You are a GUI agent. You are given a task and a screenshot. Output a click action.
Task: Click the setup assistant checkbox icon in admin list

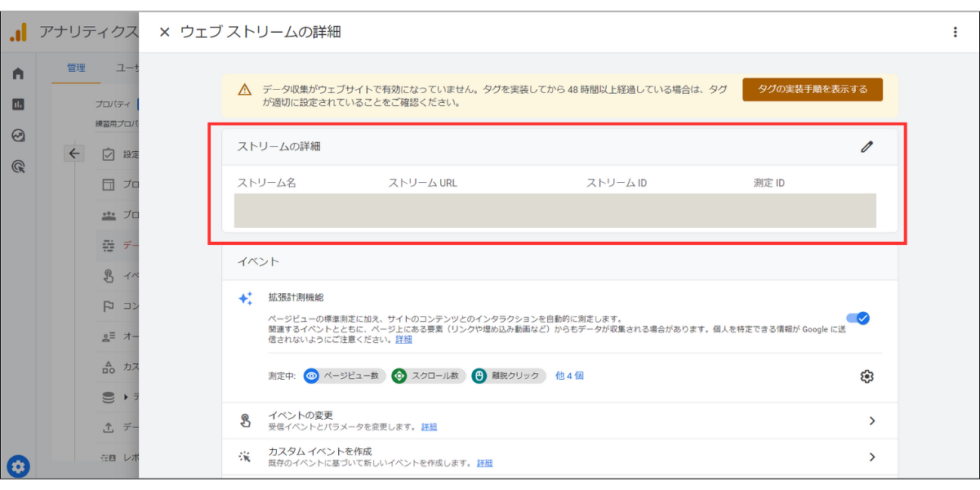108,154
